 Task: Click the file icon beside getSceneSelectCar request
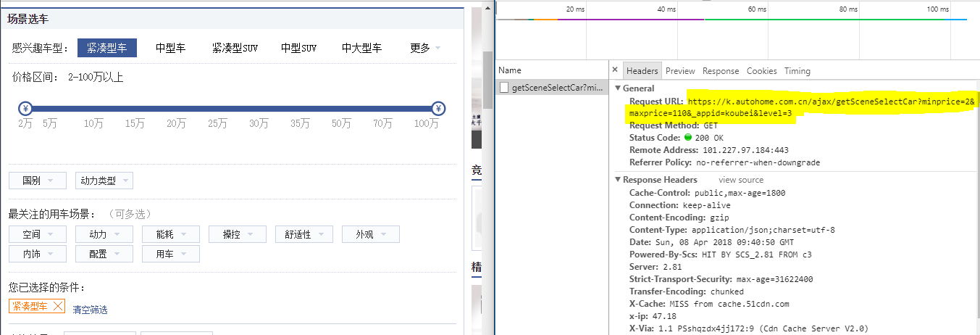pos(504,88)
